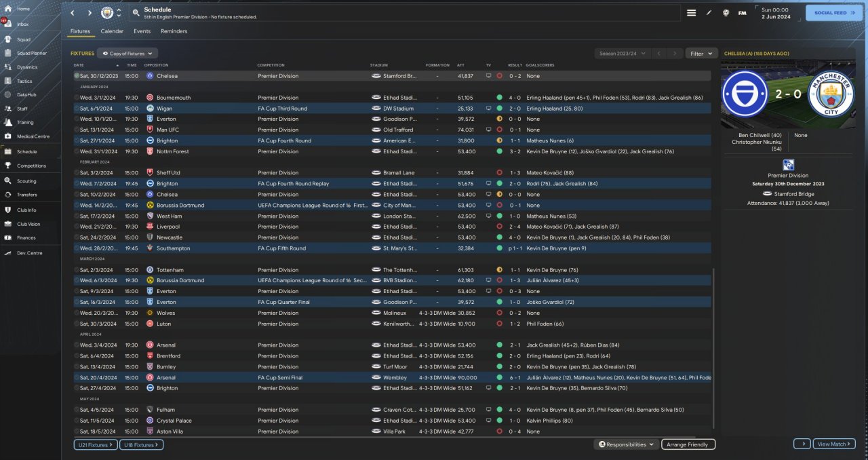Open Medical Centre
The width and height of the screenshot is (868, 460).
[x=33, y=136]
